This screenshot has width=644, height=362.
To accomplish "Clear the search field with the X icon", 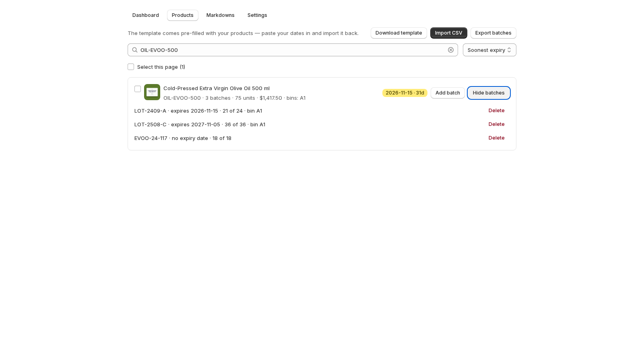I will [451, 50].
